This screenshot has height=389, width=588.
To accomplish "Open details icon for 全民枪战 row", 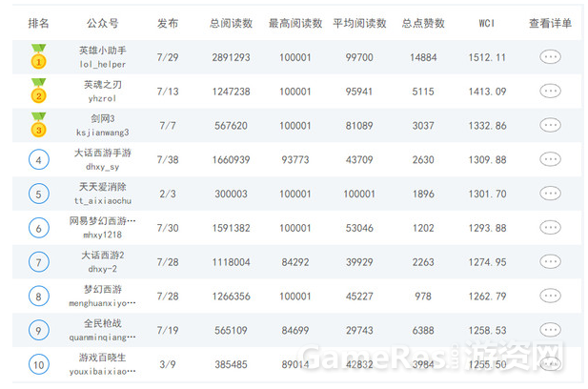I will tap(550, 330).
